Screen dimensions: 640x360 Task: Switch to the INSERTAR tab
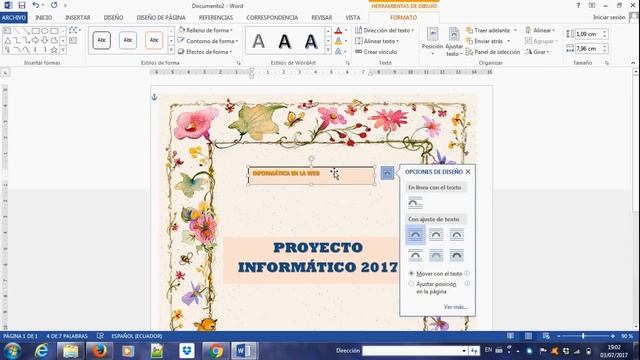click(78, 18)
